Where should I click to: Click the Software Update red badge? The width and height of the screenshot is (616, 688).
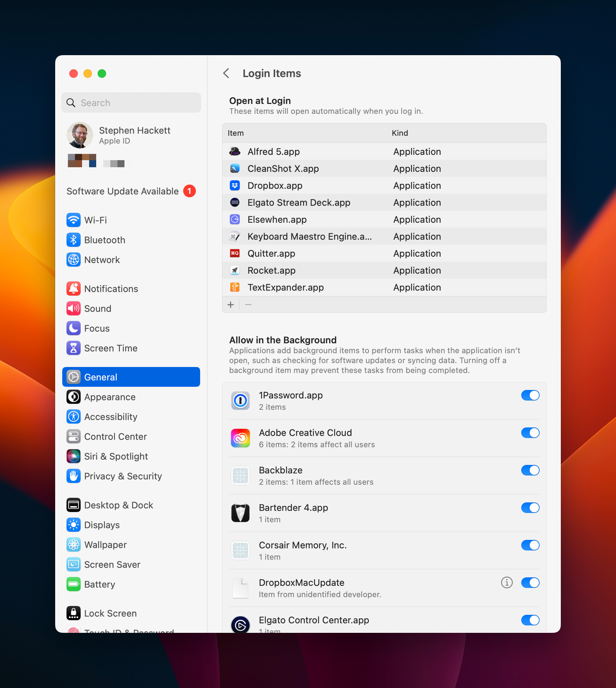tap(189, 191)
